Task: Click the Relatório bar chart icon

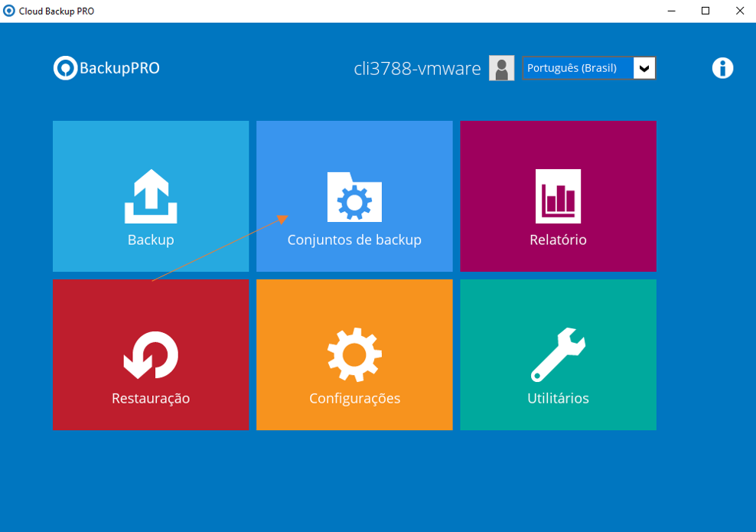Action: point(558,196)
